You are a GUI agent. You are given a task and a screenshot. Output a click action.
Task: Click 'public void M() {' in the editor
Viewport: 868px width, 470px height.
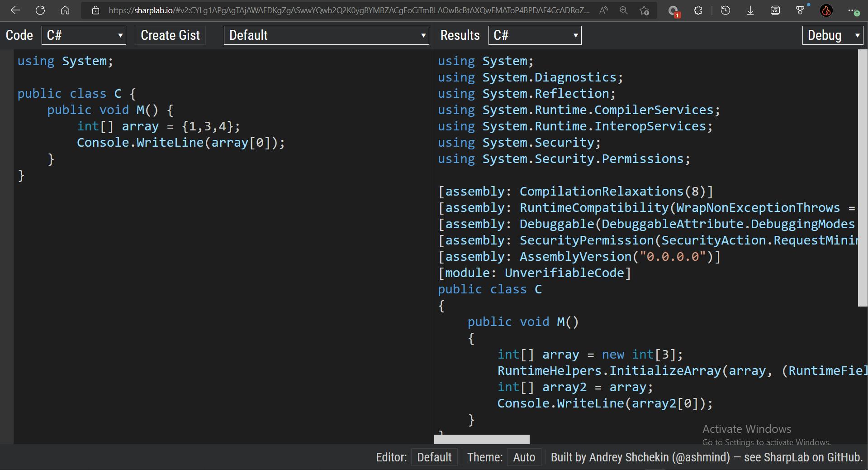(110, 110)
